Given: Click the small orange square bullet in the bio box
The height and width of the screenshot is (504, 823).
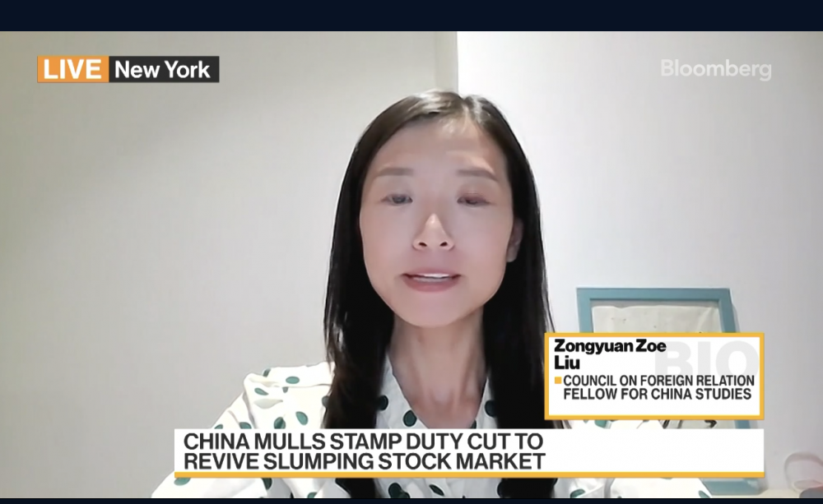Looking at the screenshot, I should click(x=558, y=380).
